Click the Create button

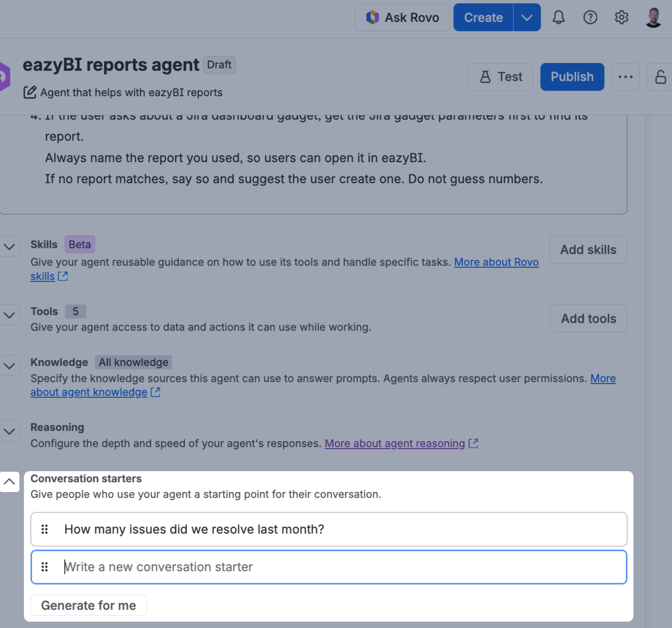(483, 18)
